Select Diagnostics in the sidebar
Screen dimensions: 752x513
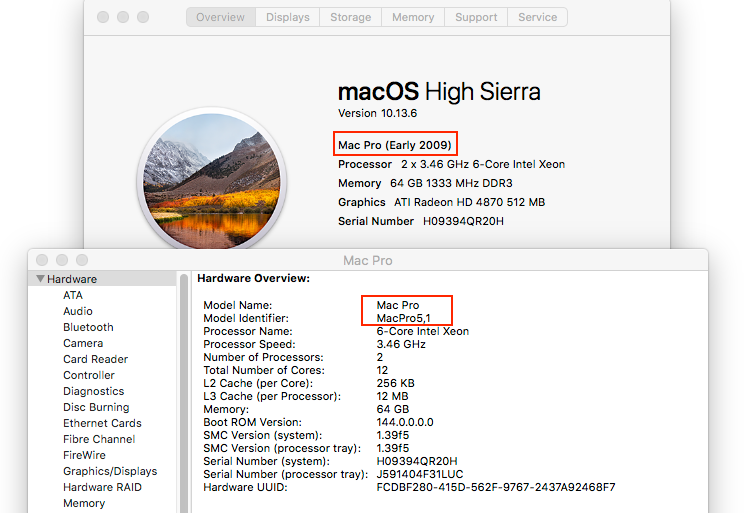pos(94,391)
